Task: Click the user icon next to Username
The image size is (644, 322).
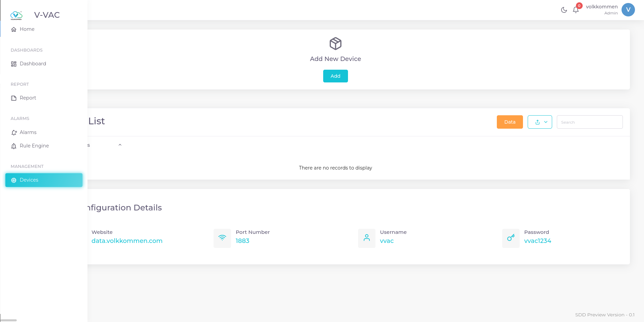Action: point(366,238)
